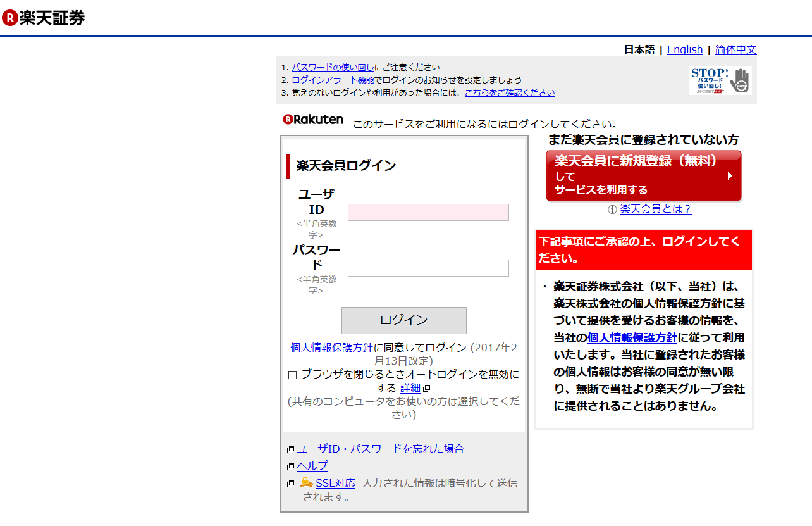This screenshot has width=812, height=526.
Task: Open the ヘルプ link
Action: point(312,466)
